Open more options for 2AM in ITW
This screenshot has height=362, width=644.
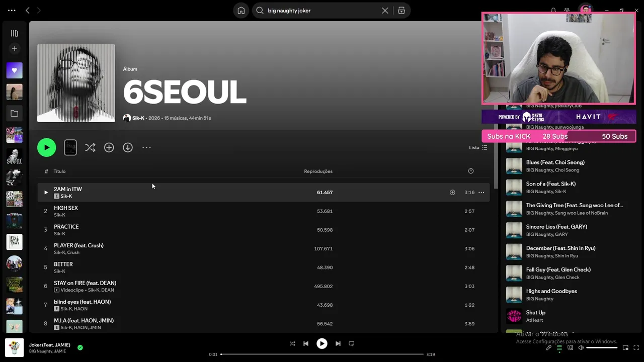[481, 192]
